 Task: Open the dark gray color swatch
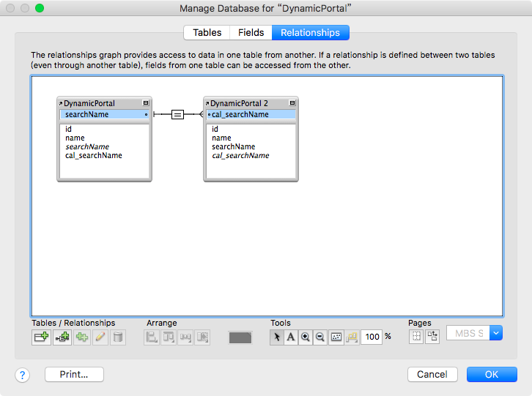[240, 337]
